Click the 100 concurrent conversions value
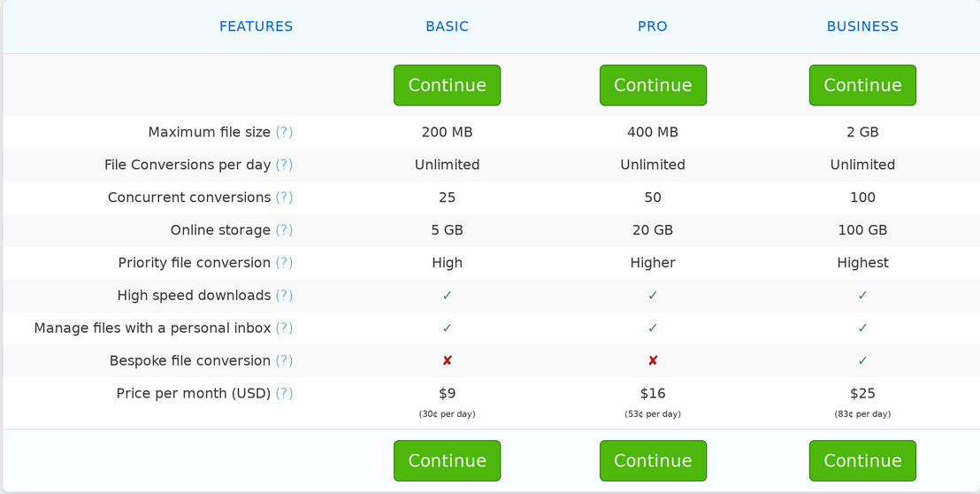Viewport: 980px width, 494px height. click(x=862, y=197)
